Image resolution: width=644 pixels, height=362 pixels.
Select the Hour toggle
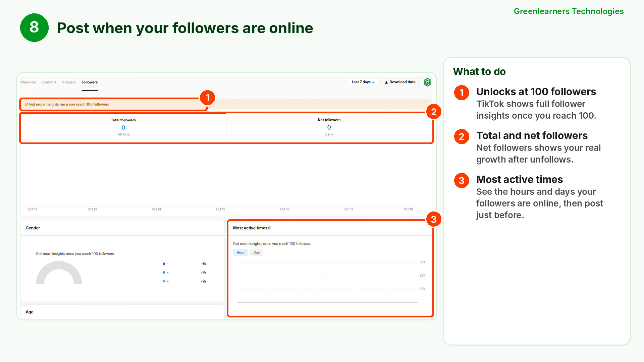[240, 252]
